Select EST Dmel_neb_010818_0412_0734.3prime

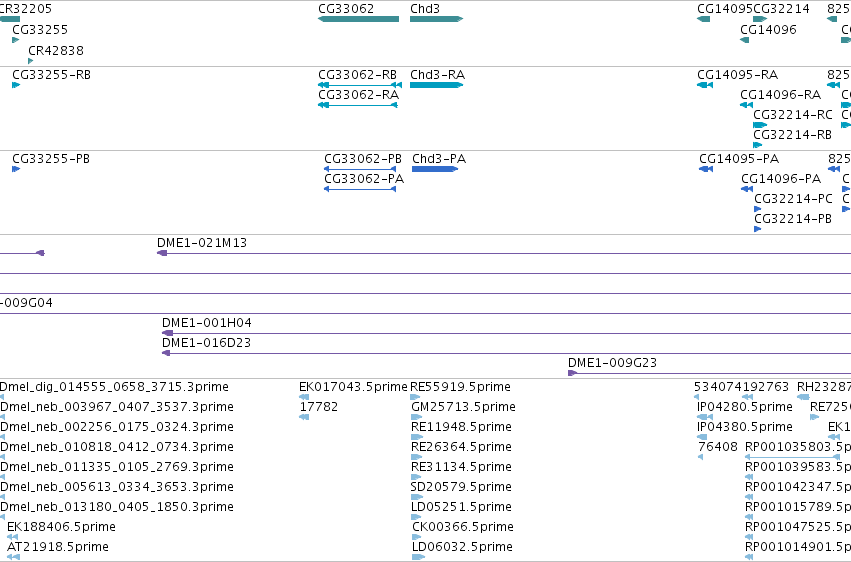[117, 447]
